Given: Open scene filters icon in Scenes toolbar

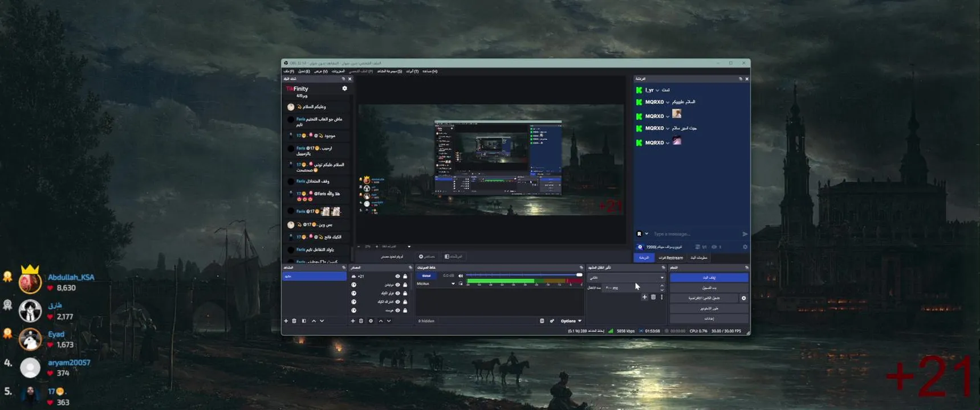Looking at the screenshot, I should pyautogui.click(x=304, y=321).
